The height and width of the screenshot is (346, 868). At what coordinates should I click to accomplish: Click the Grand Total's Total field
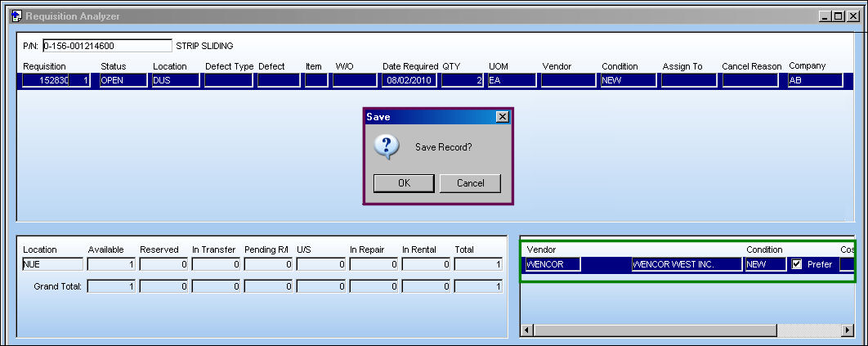pyautogui.click(x=478, y=287)
